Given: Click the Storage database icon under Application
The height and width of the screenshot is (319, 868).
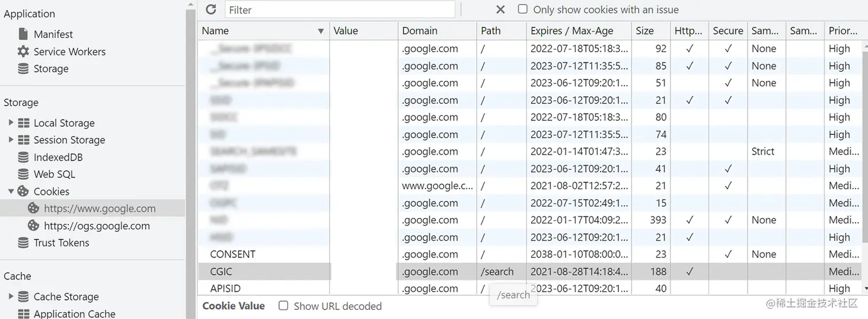Looking at the screenshot, I should coord(23,68).
